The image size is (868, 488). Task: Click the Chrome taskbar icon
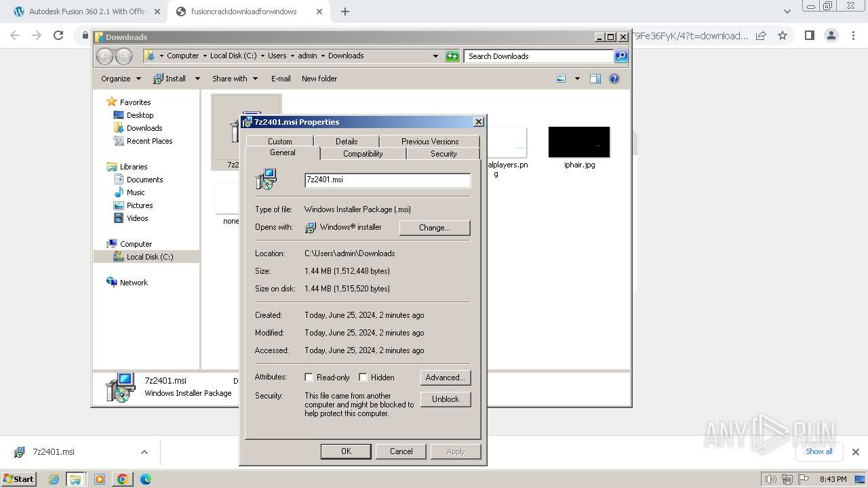[x=123, y=479]
